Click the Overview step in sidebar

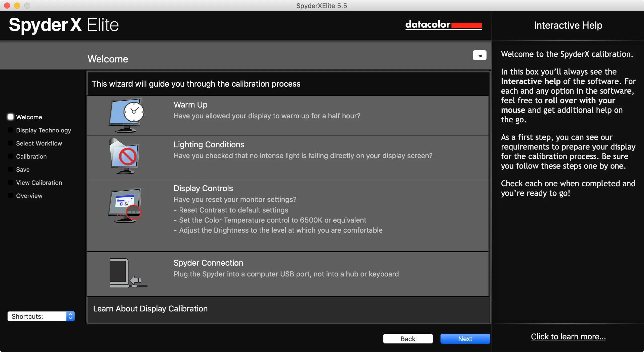29,196
